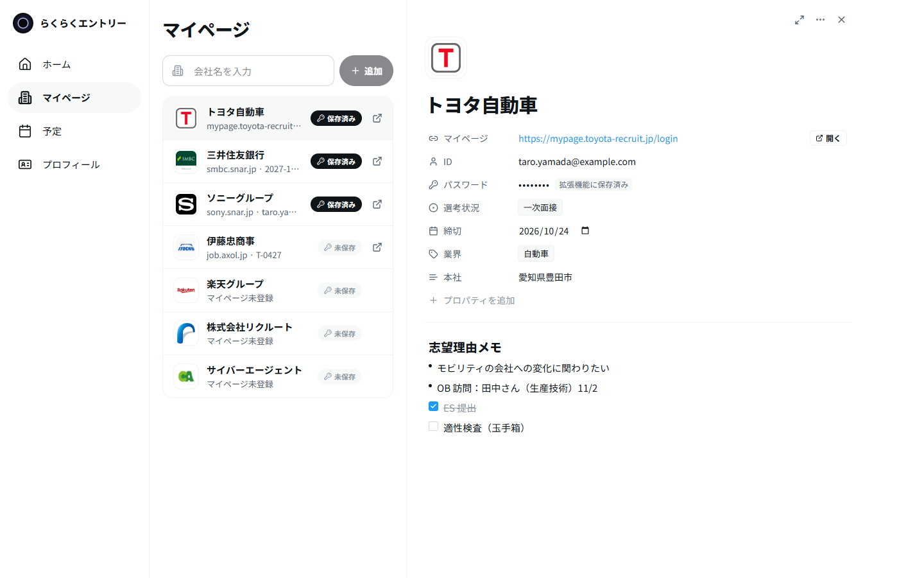Go to 予定 in the sidebar
Screen dimensions: 924x578
74,131
